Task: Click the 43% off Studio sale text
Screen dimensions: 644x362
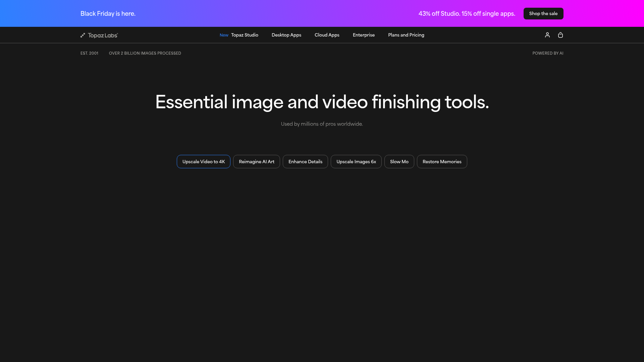Action: tap(467, 13)
